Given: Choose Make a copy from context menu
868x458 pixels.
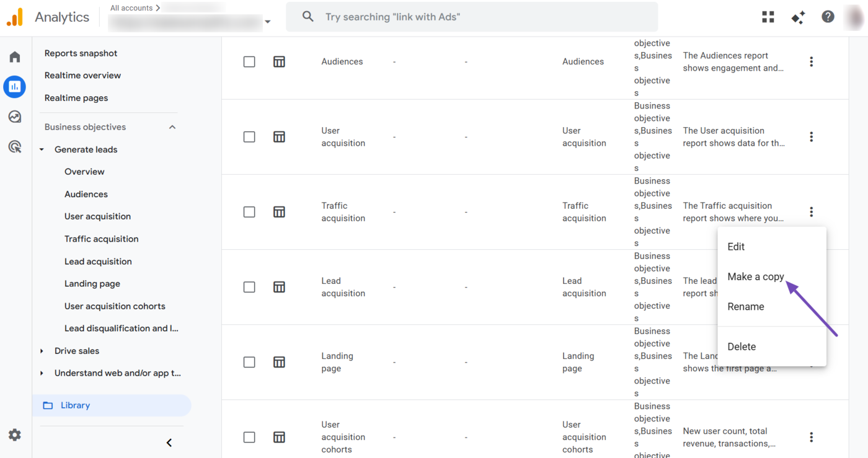Looking at the screenshot, I should pos(755,276).
